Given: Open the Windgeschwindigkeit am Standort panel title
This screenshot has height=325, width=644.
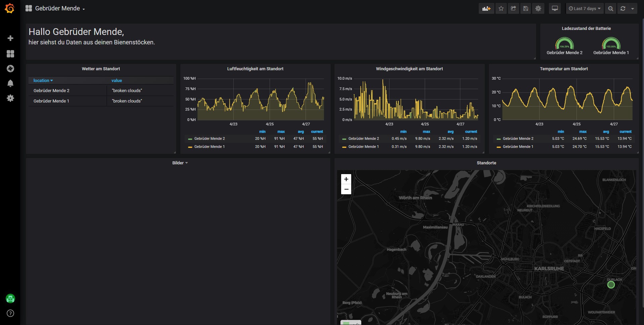Looking at the screenshot, I should click(409, 69).
